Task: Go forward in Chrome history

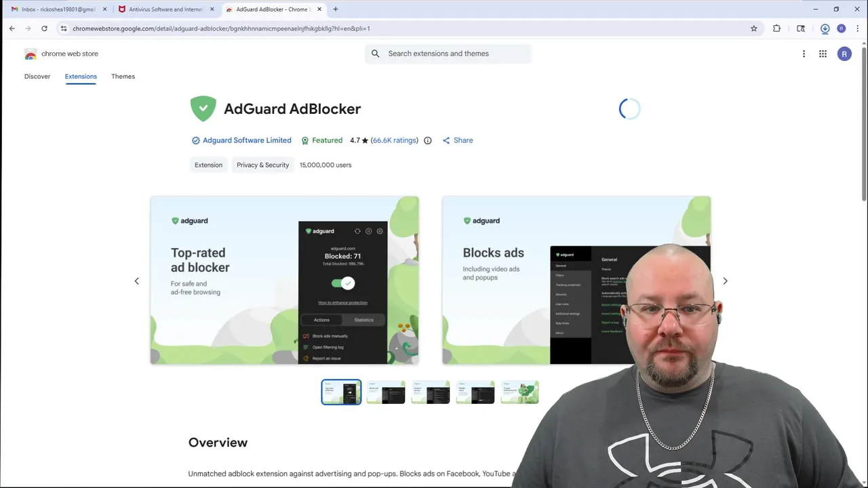Action: [x=28, y=28]
